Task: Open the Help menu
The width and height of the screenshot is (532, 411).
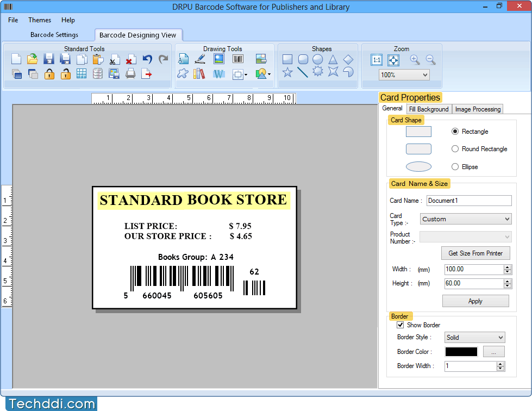Action: pyautogui.click(x=68, y=20)
